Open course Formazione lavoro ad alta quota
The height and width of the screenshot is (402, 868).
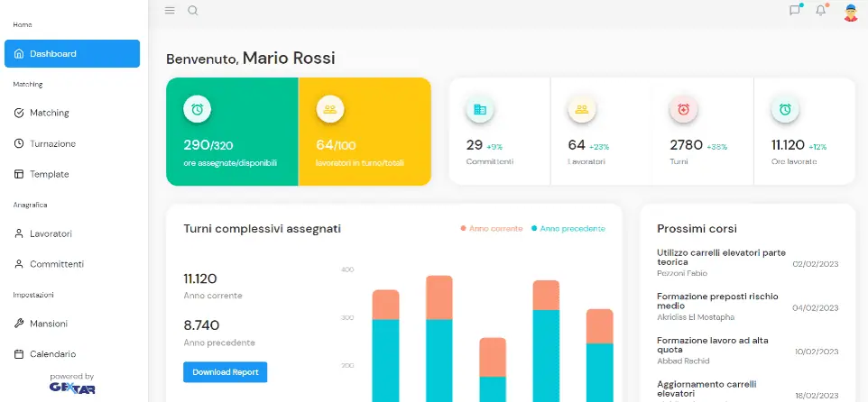click(x=713, y=345)
